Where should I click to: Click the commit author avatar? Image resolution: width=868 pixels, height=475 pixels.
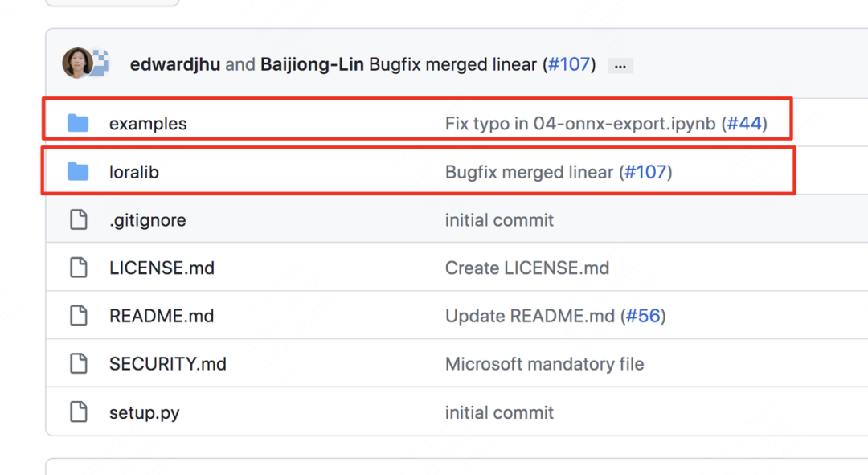pyautogui.click(x=77, y=63)
